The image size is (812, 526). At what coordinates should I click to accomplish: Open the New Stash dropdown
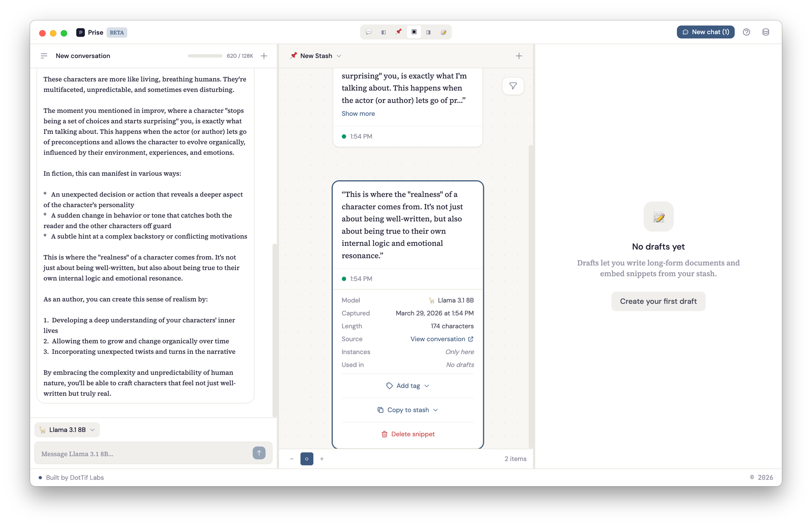(316, 56)
